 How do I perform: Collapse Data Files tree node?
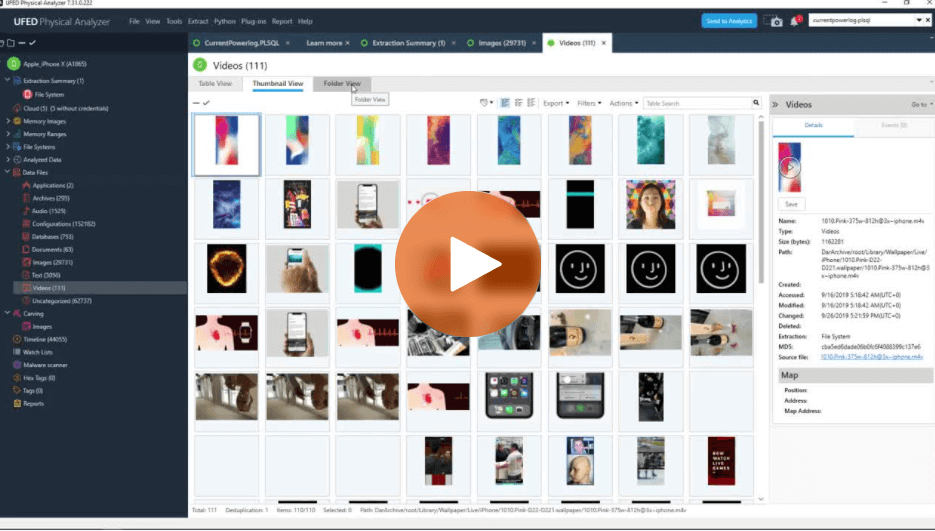(7, 172)
